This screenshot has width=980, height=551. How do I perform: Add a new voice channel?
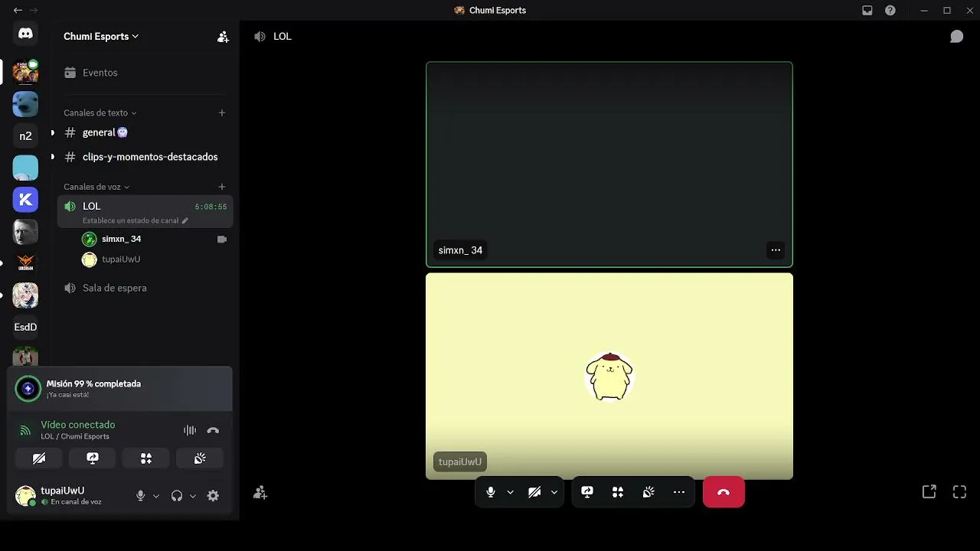point(222,187)
